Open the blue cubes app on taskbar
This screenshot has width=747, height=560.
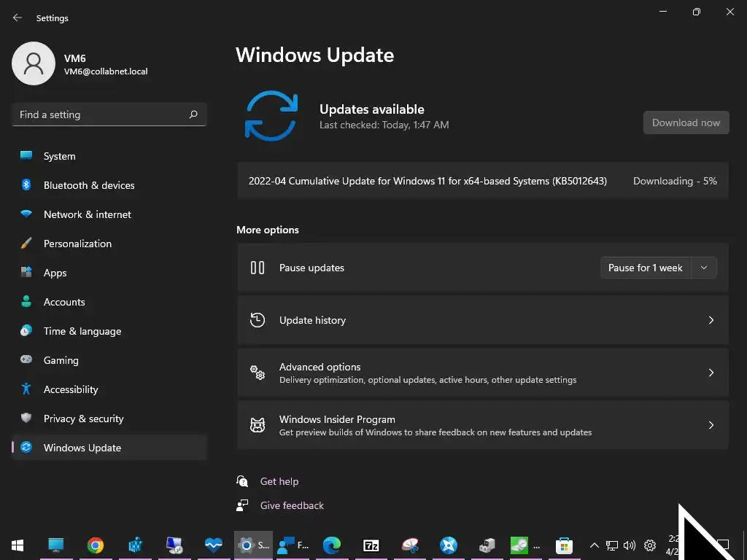135,545
